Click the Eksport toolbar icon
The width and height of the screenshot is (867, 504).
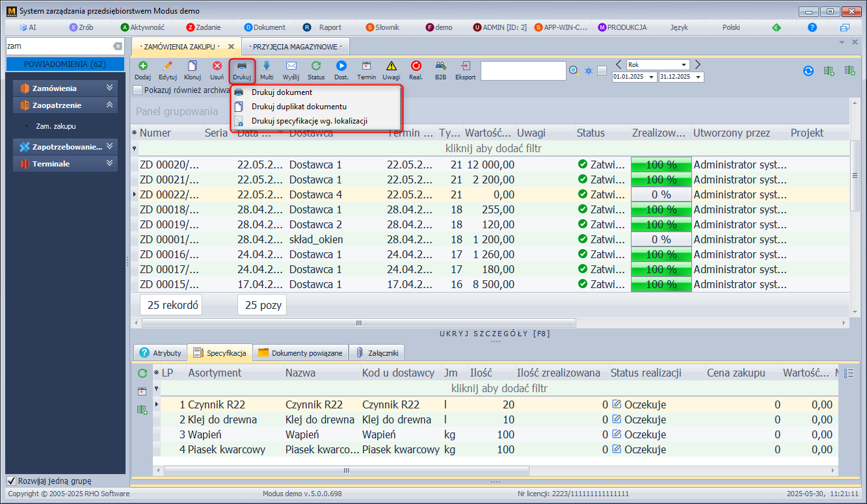pos(465,66)
